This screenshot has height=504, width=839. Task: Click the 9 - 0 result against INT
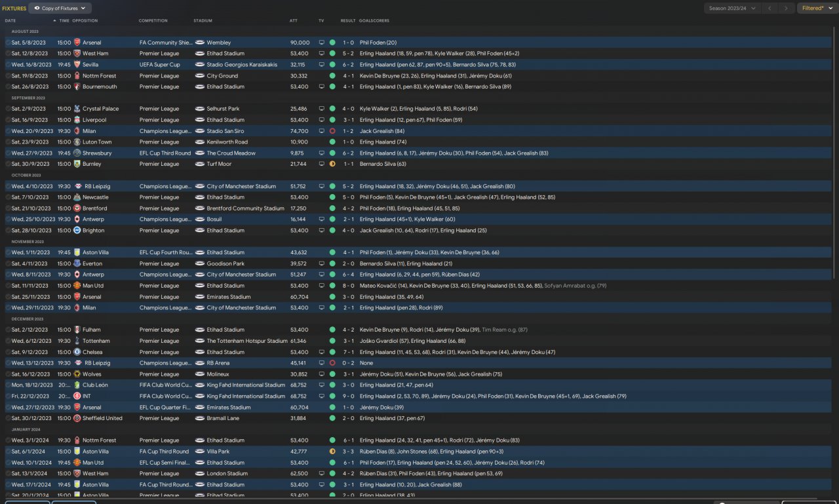tap(348, 396)
